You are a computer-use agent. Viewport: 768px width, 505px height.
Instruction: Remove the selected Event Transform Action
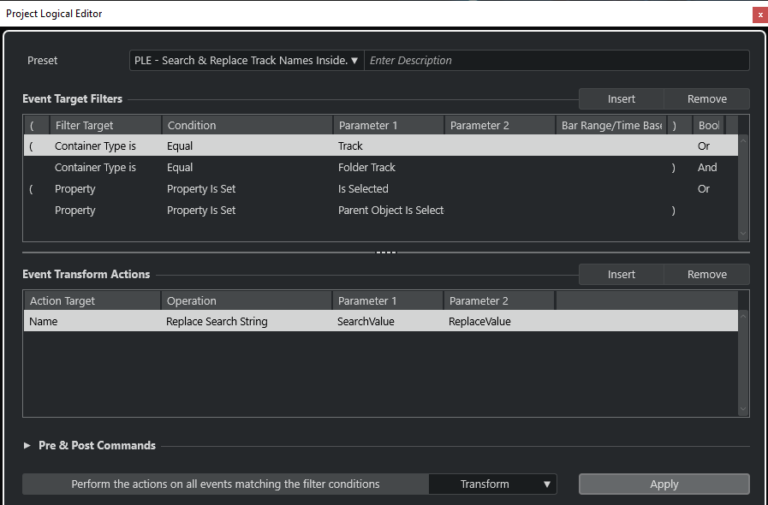[707, 274]
